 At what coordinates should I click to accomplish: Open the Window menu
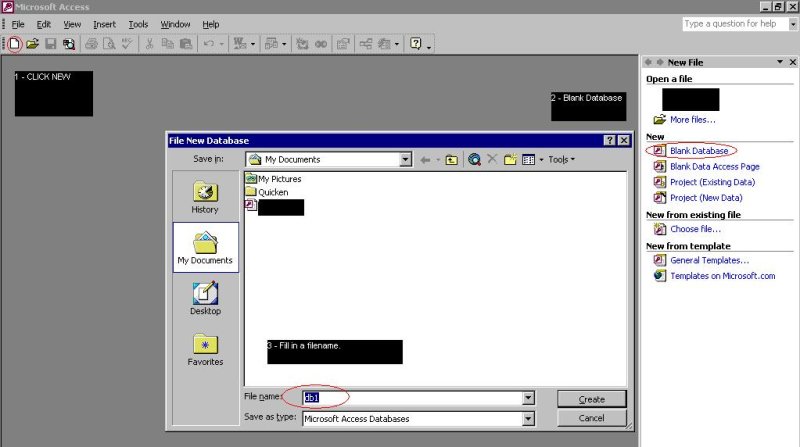click(175, 24)
